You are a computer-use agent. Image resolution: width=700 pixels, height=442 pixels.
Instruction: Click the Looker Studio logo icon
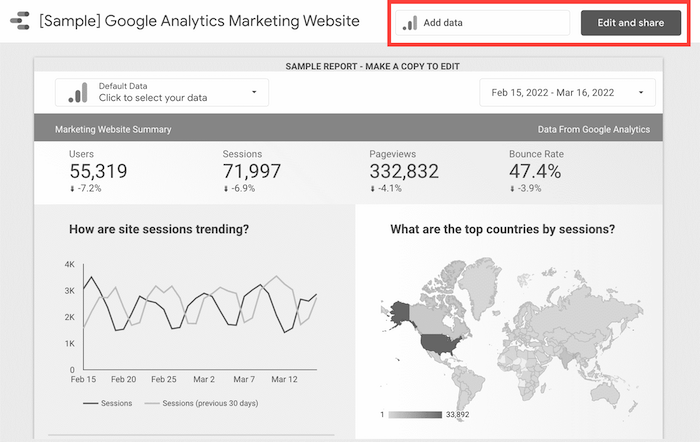click(19, 22)
